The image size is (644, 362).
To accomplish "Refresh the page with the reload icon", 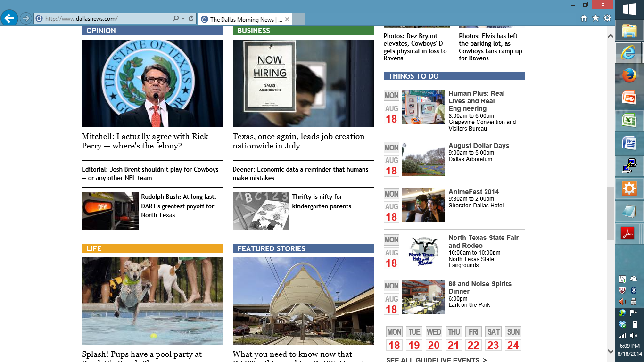I will [x=191, y=19].
